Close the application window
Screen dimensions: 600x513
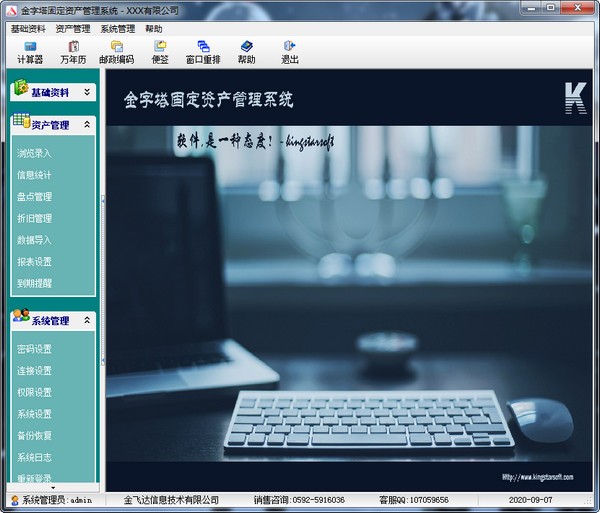click(x=578, y=7)
